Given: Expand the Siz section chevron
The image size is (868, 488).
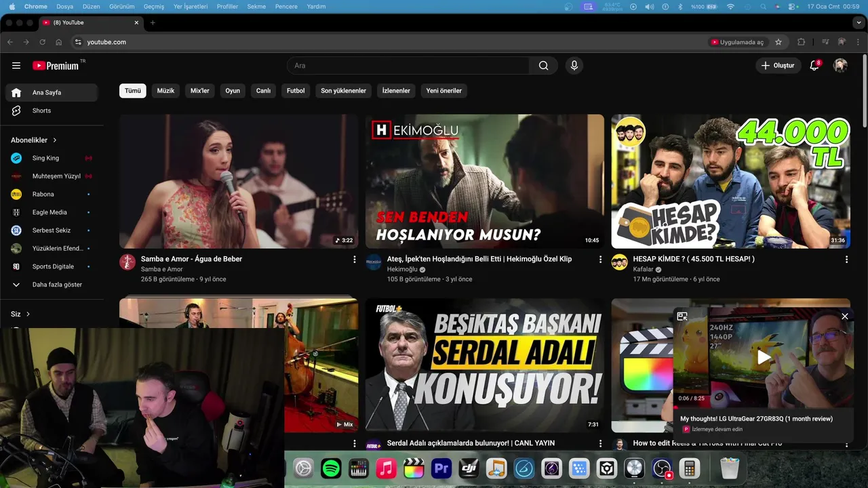Looking at the screenshot, I should click(x=28, y=314).
